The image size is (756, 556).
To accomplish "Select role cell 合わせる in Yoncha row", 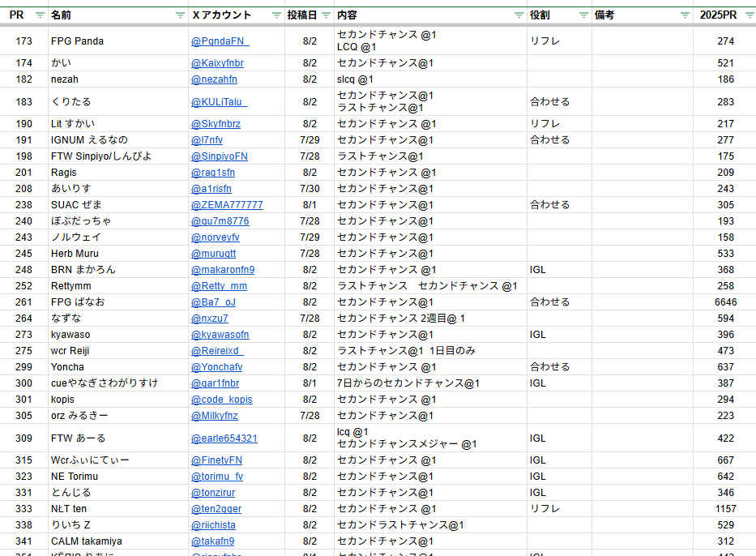I will 559,367.
